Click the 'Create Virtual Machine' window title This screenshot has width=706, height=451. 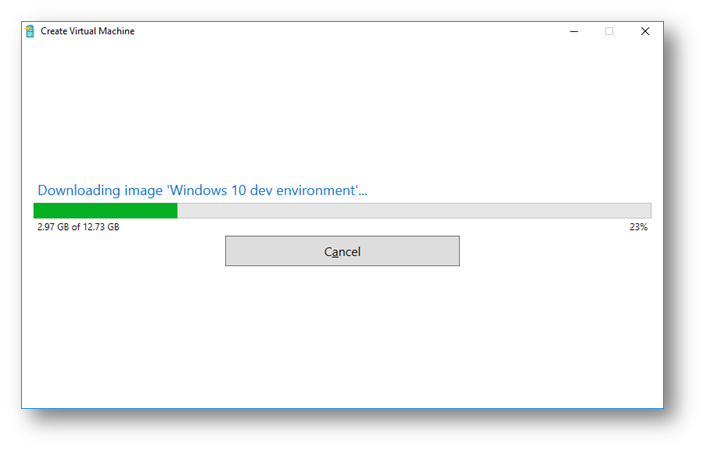(x=87, y=31)
